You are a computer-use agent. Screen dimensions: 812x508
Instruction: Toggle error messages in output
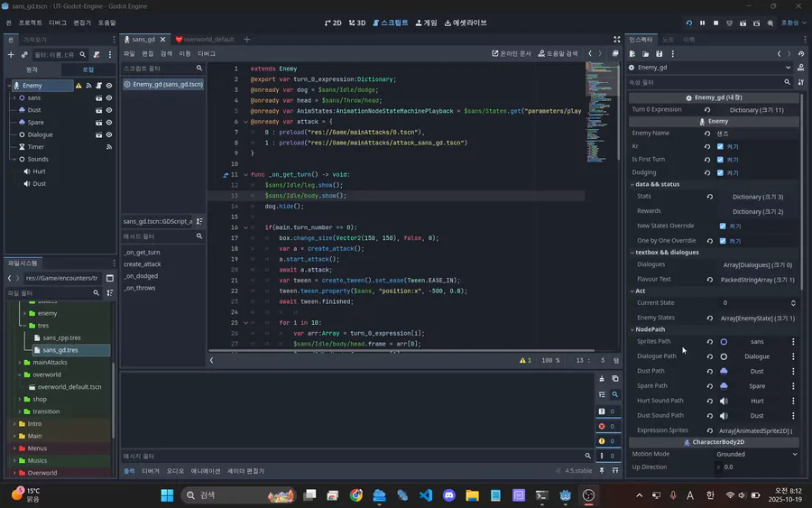point(607,426)
